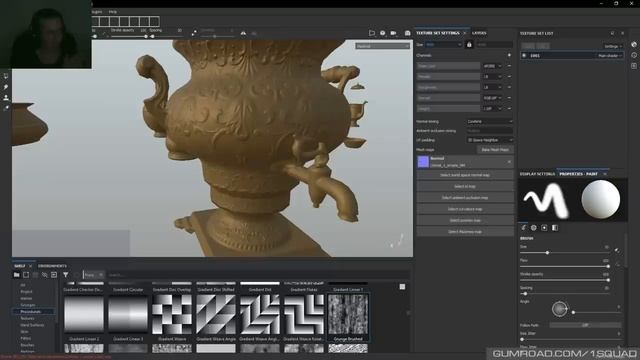
Task: Click the middle clock-like icon in right dock
Action: point(634,55)
